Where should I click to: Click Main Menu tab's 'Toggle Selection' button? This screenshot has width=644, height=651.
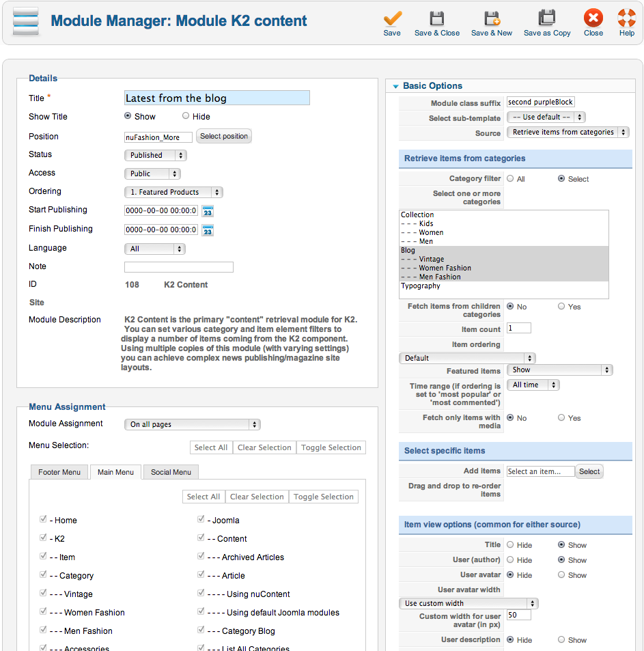(324, 497)
